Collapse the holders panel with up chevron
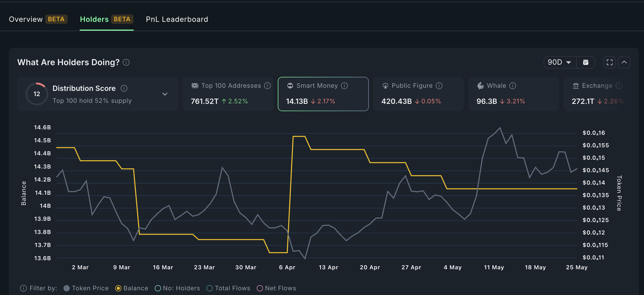The image size is (644, 295). pos(624,62)
